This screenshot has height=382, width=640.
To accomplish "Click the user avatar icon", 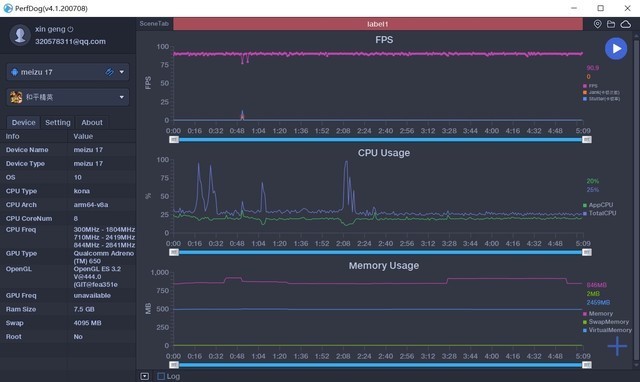I will click(20, 35).
